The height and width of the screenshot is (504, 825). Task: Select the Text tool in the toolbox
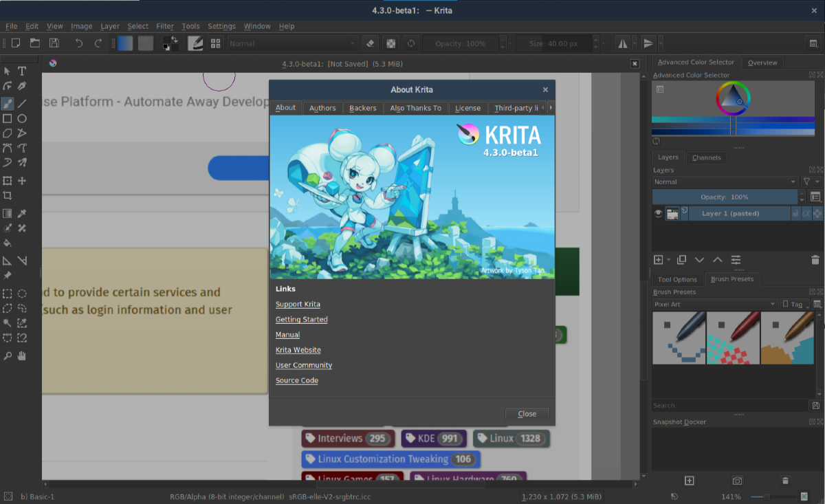tap(22, 71)
